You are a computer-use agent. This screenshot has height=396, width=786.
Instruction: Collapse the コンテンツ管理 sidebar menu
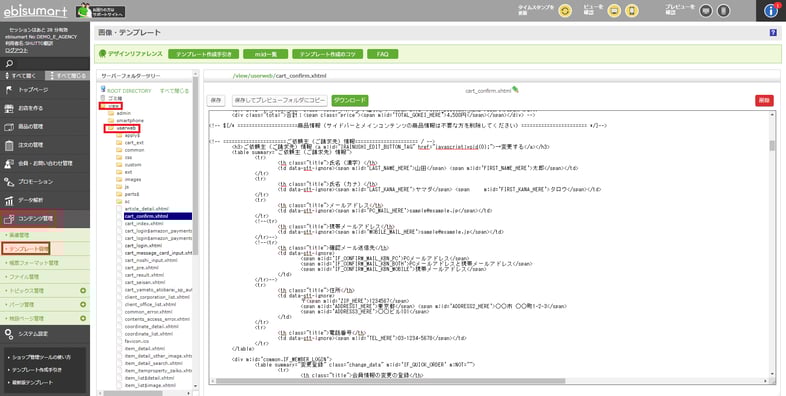click(x=45, y=219)
